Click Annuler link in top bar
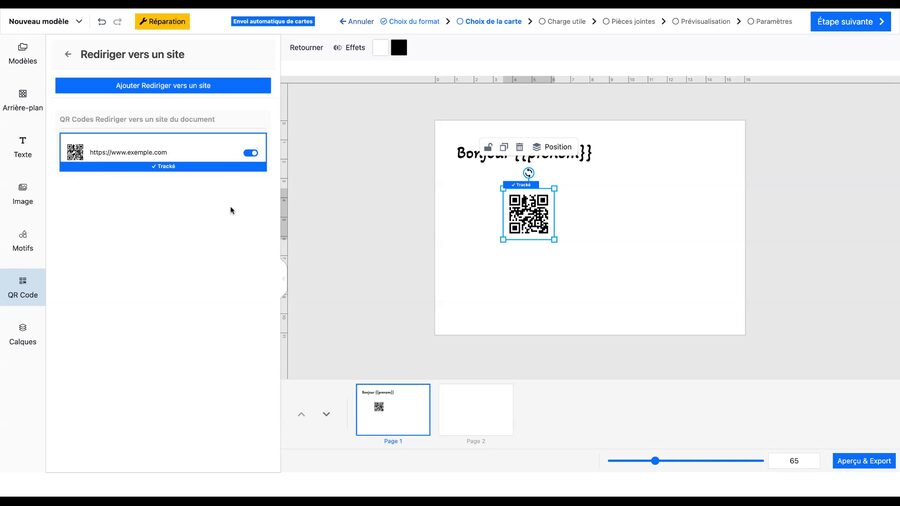900x506 pixels. (x=356, y=22)
